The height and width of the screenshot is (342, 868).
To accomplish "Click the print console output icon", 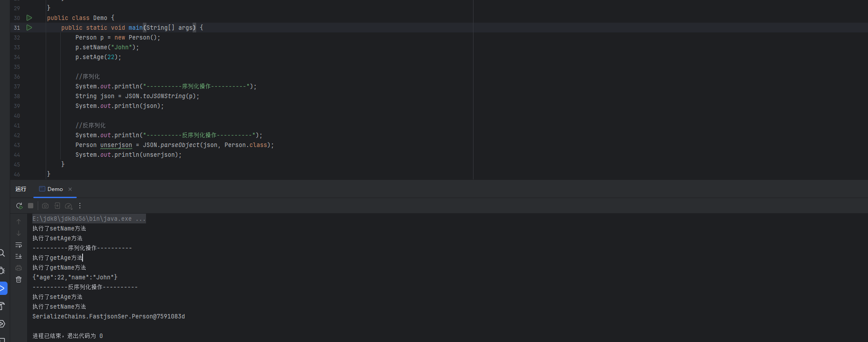I will point(19,268).
